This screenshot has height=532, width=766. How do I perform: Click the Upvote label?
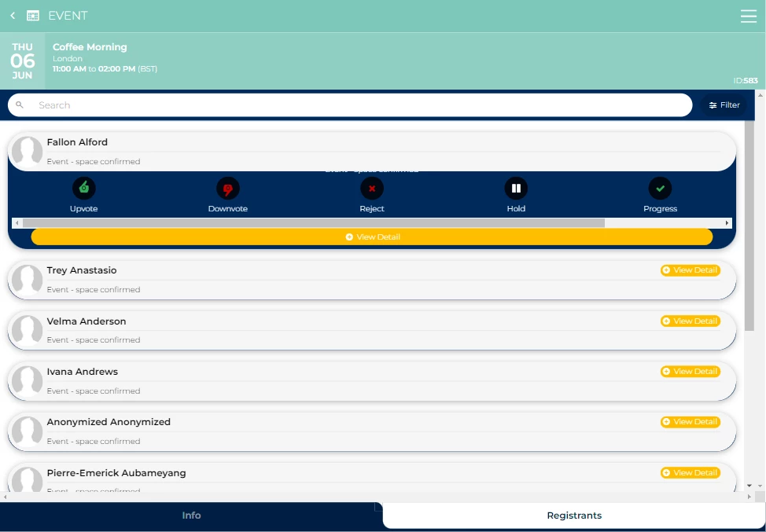point(84,208)
